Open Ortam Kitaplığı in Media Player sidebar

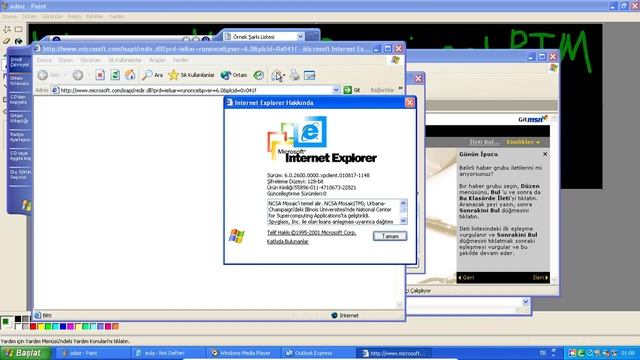20,118
